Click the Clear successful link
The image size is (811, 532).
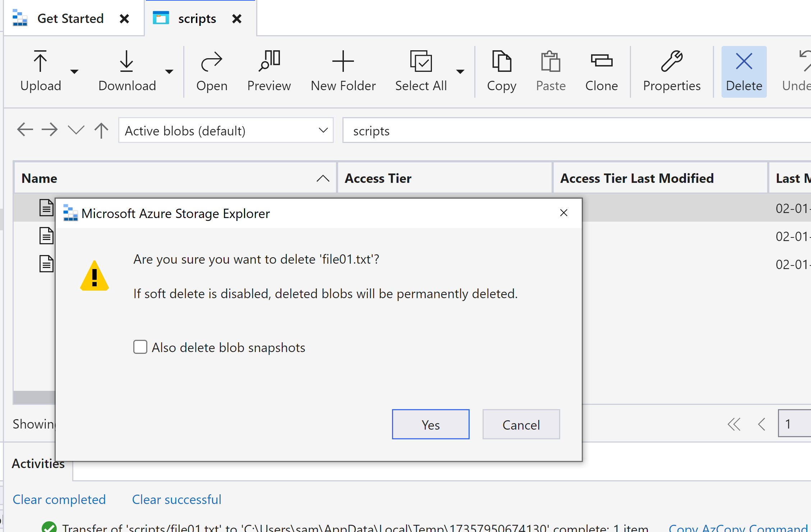[176, 499]
